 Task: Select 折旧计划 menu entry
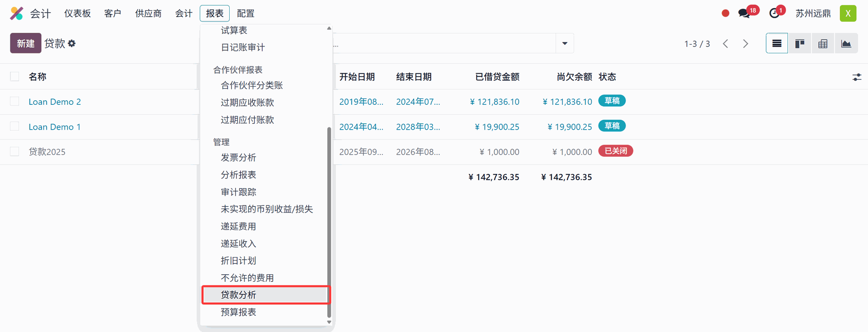click(238, 261)
